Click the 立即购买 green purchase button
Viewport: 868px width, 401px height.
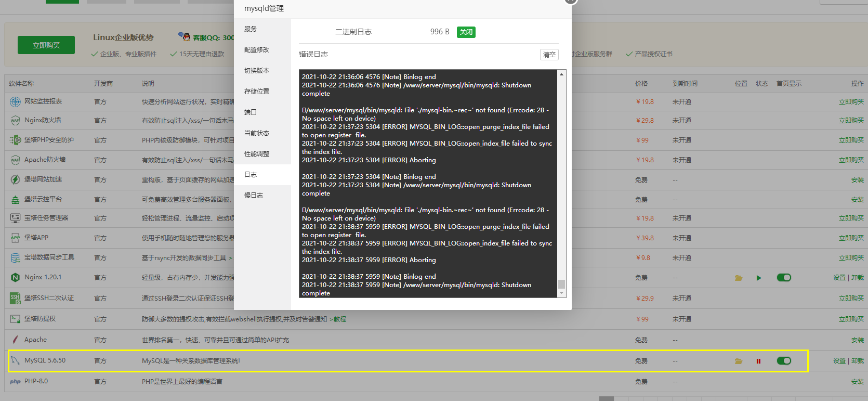(46, 45)
